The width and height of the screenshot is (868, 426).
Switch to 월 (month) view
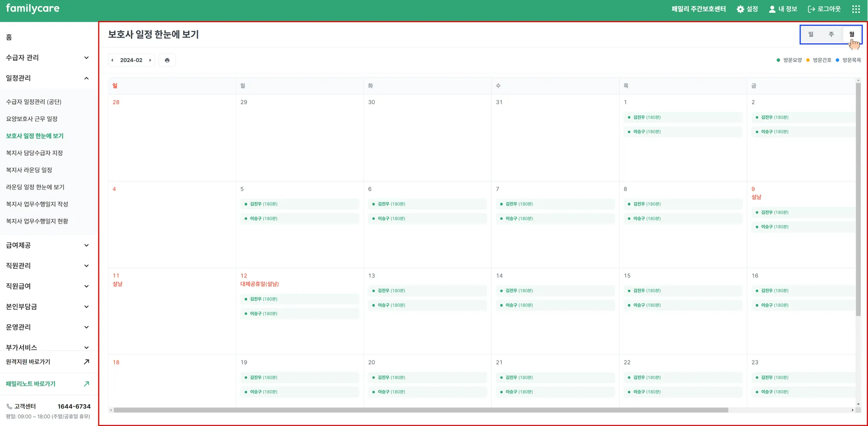851,34
